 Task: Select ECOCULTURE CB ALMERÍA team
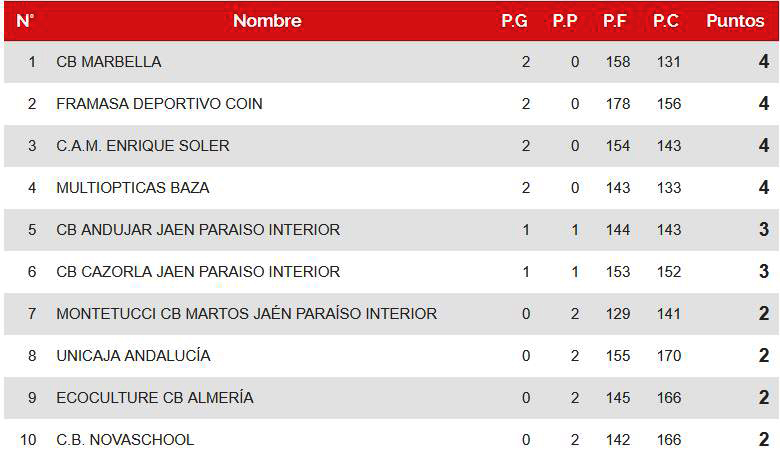[x=155, y=398]
